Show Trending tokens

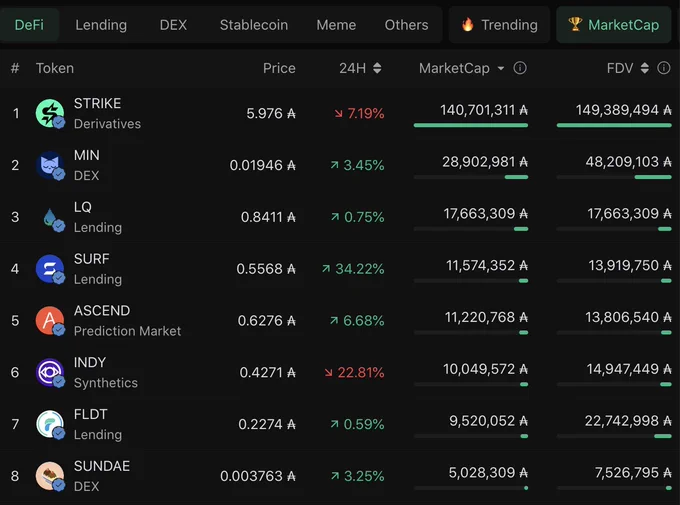499,25
